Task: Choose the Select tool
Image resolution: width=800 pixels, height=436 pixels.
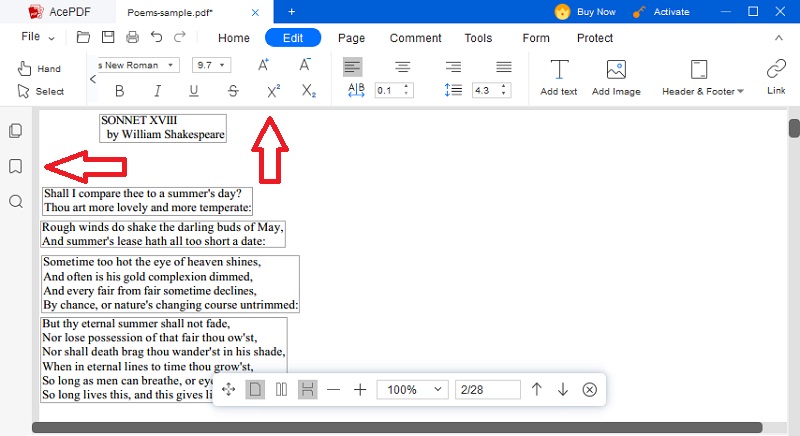Action: tap(41, 91)
